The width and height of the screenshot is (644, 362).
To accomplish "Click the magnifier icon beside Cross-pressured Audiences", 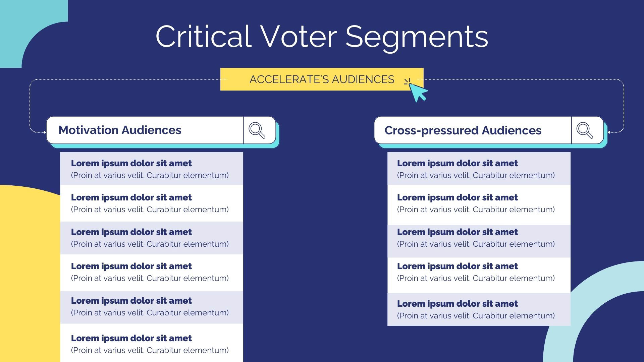I will pos(585,130).
